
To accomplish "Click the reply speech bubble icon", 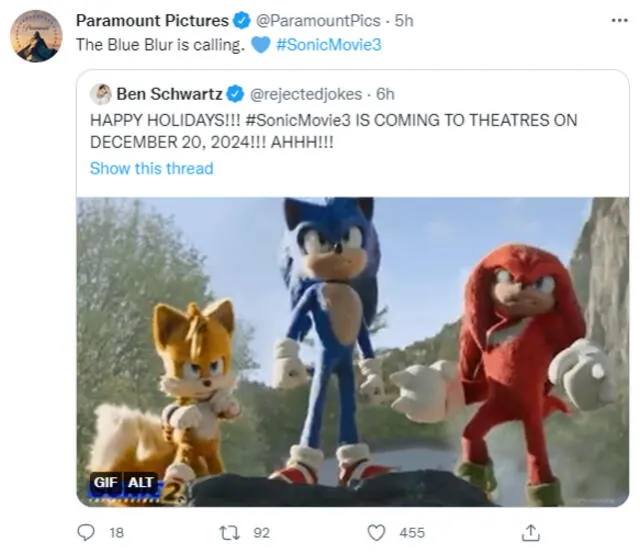I will click(87, 533).
